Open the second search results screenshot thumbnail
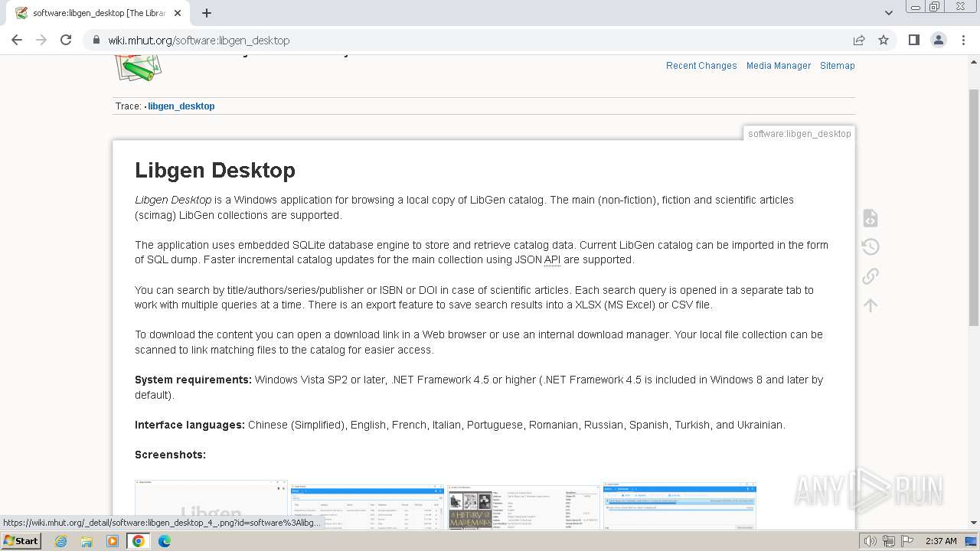Image resolution: width=980 pixels, height=551 pixels. [367, 507]
